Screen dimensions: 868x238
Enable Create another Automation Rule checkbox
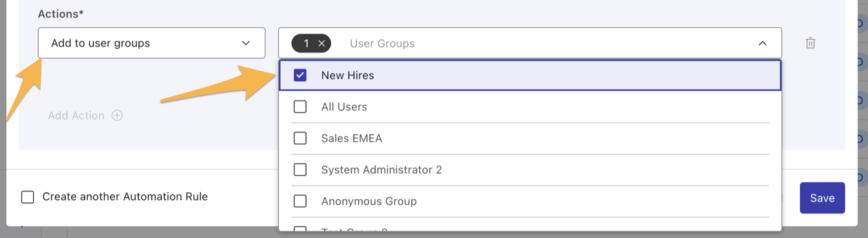(x=28, y=197)
